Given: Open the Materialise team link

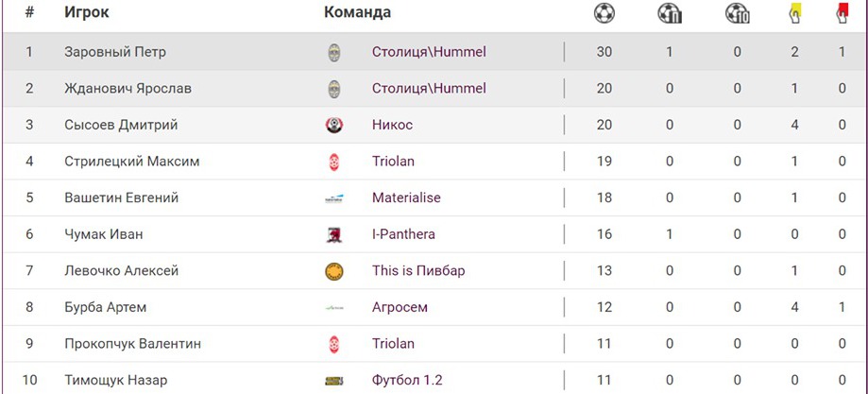Looking at the screenshot, I should [x=406, y=198].
